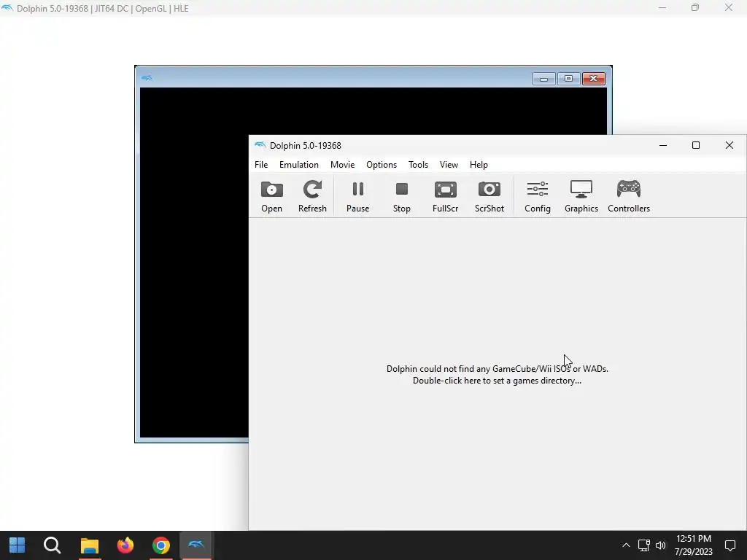The image size is (747, 560).
Task: Open the Tools menu
Action: [x=418, y=165]
